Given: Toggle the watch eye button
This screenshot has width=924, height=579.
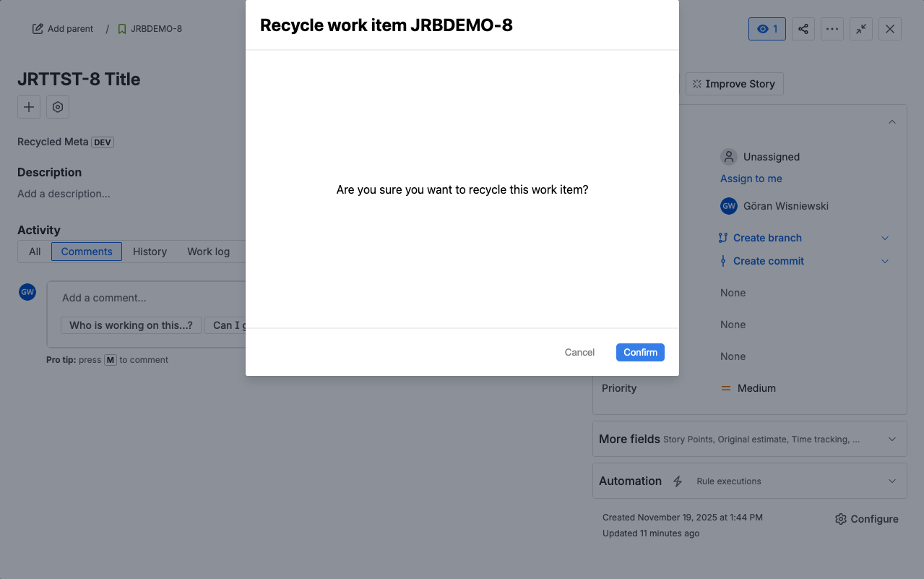Looking at the screenshot, I should pos(767,29).
